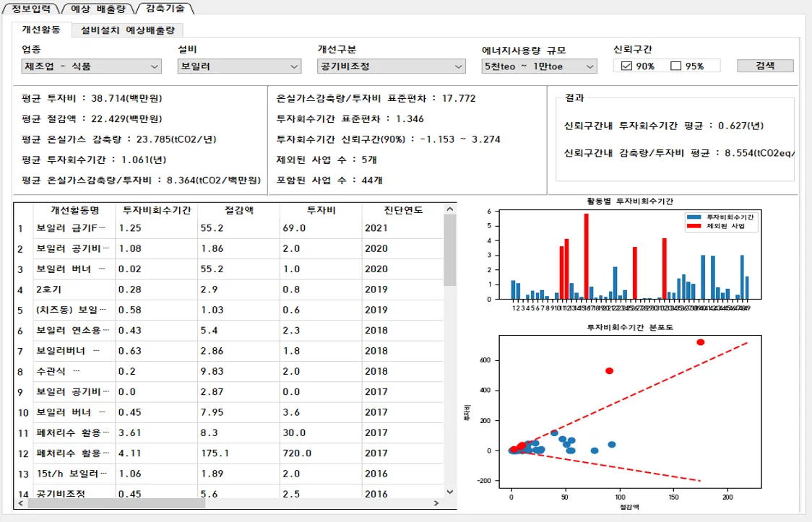The image size is (812, 522).
Task: Click the vertical scrollbar thumb in table
Action: pos(449,250)
